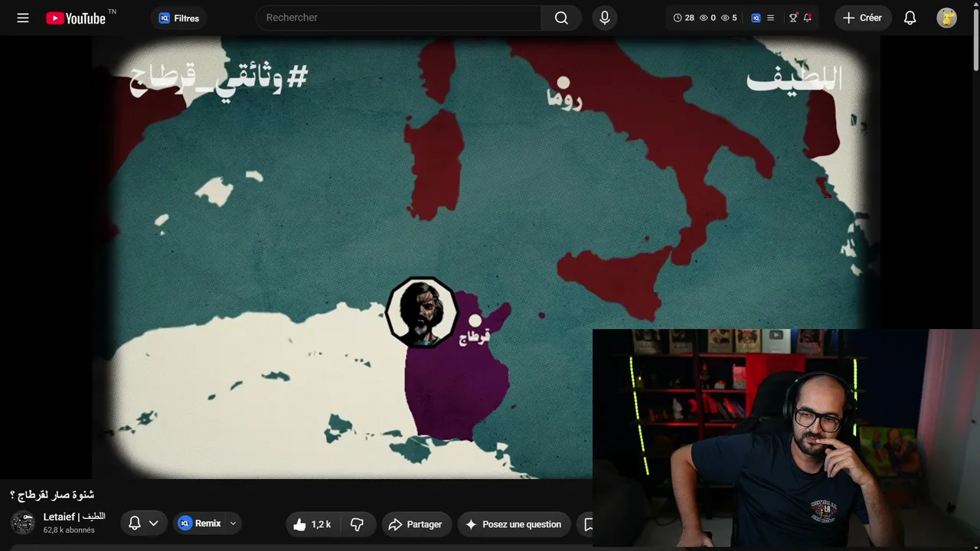Click the eye counter showing 0
This screenshot has height=551, width=980.
[x=707, y=18]
